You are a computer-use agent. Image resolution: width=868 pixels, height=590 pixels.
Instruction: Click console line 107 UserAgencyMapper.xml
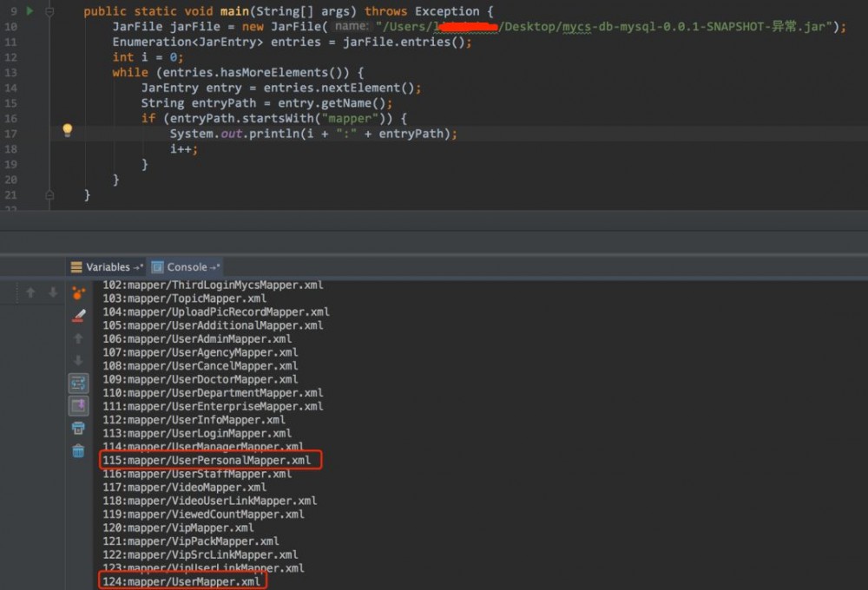click(x=200, y=352)
